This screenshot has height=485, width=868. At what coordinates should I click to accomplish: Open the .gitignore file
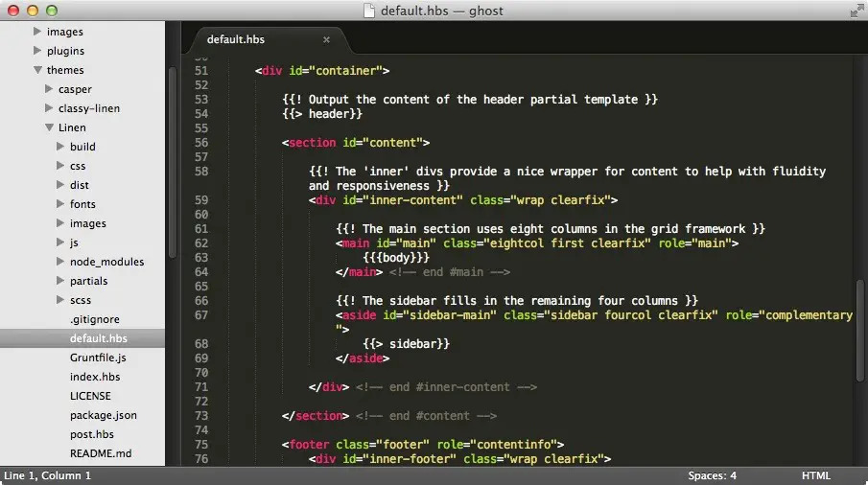(x=94, y=319)
